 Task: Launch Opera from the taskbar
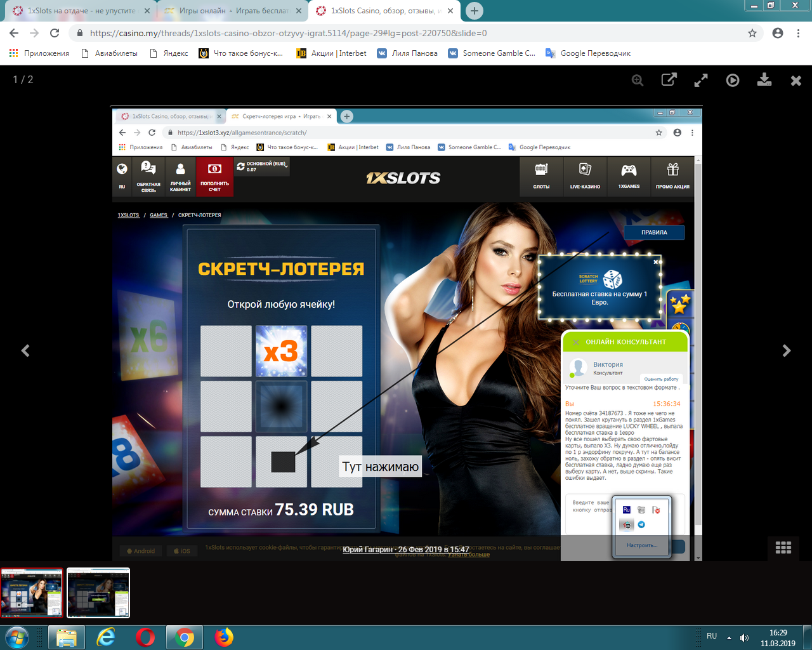[x=145, y=637]
